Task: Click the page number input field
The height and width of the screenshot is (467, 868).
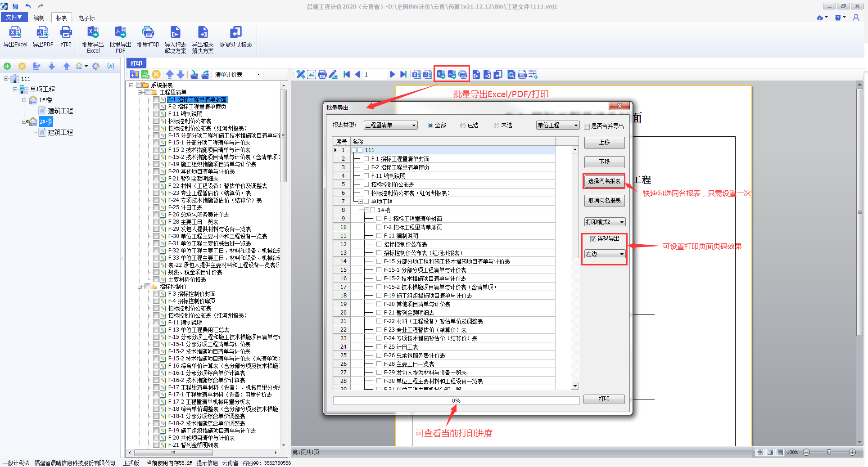Action: click(375, 75)
